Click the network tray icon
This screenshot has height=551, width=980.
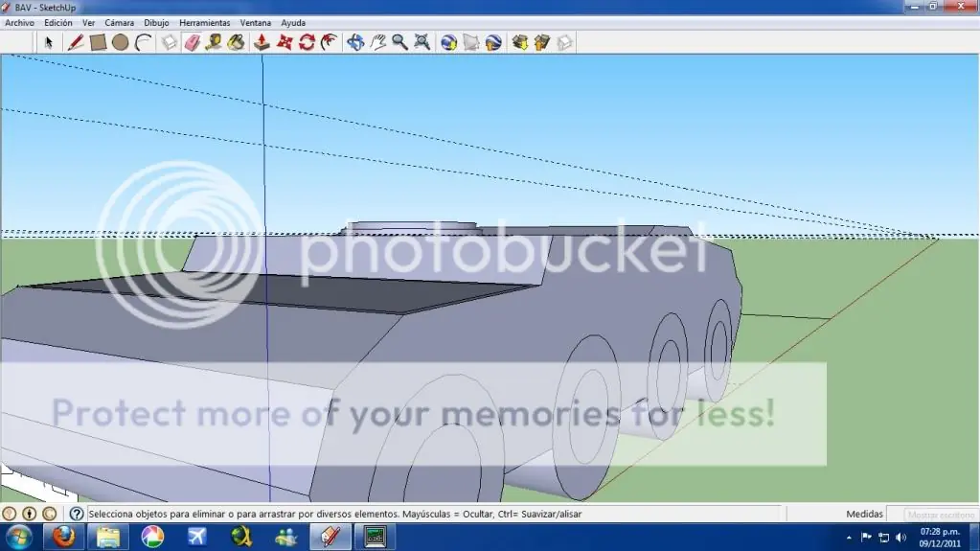[x=884, y=538]
